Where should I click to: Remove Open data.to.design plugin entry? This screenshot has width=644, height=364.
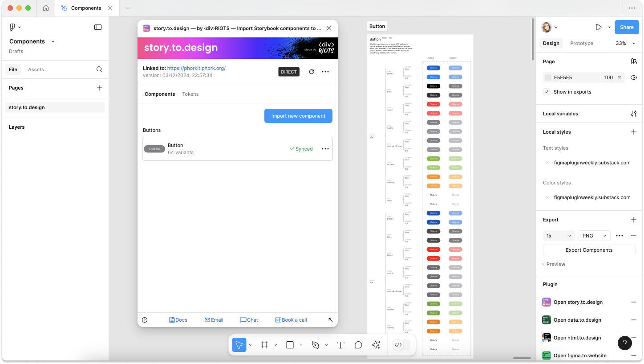634,320
